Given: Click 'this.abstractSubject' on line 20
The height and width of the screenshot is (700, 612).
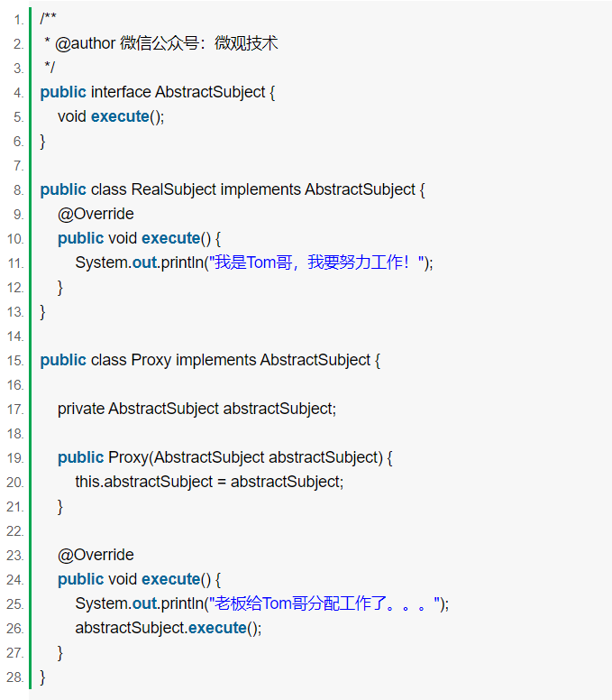Looking at the screenshot, I should click(x=144, y=482).
